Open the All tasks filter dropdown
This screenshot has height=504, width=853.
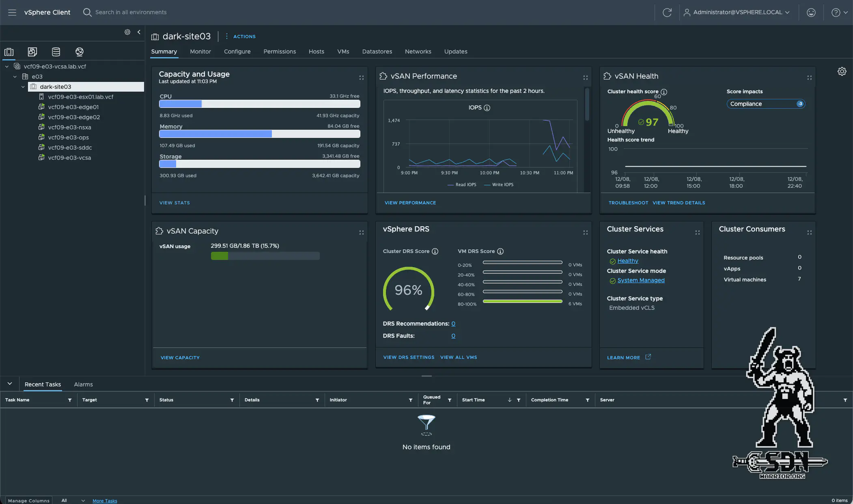(x=73, y=500)
